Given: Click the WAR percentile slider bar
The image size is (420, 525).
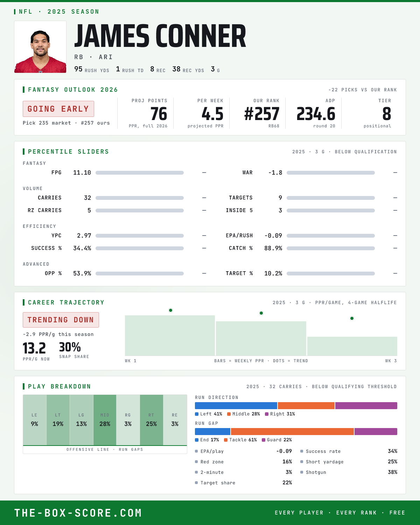Looking at the screenshot, I should pyautogui.click(x=331, y=173).
